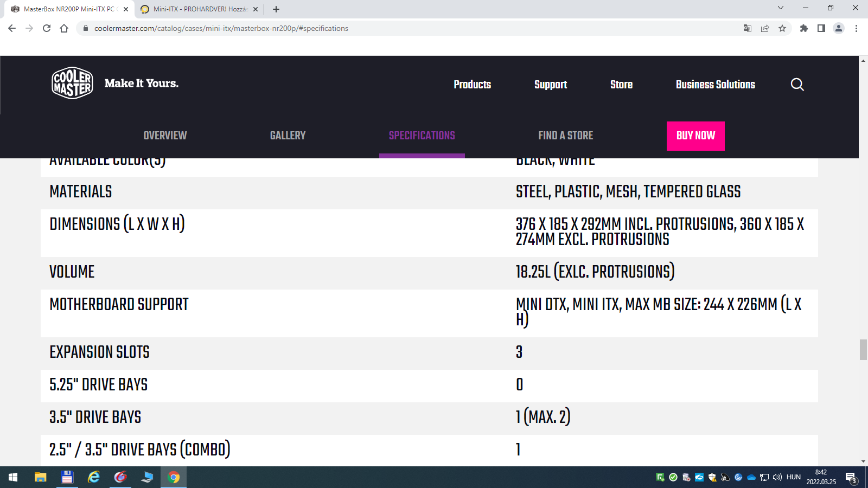Click 5.25" Drive Bays label
This screenshot has width=868, height=488.
tap(99, 385)
